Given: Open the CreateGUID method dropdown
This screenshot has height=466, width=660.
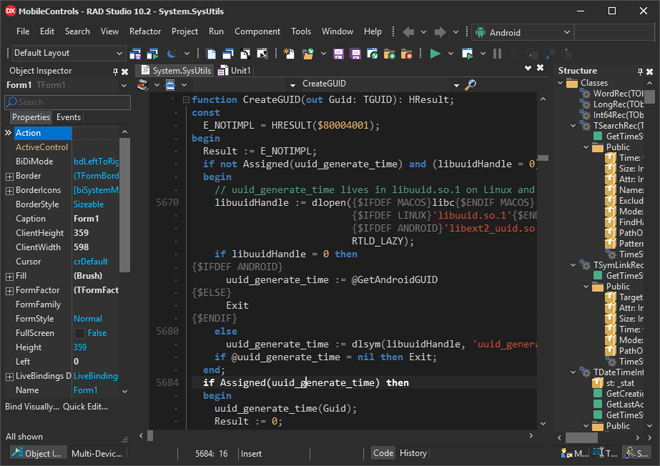Looking at the screenshot, I should click(456, 85).
